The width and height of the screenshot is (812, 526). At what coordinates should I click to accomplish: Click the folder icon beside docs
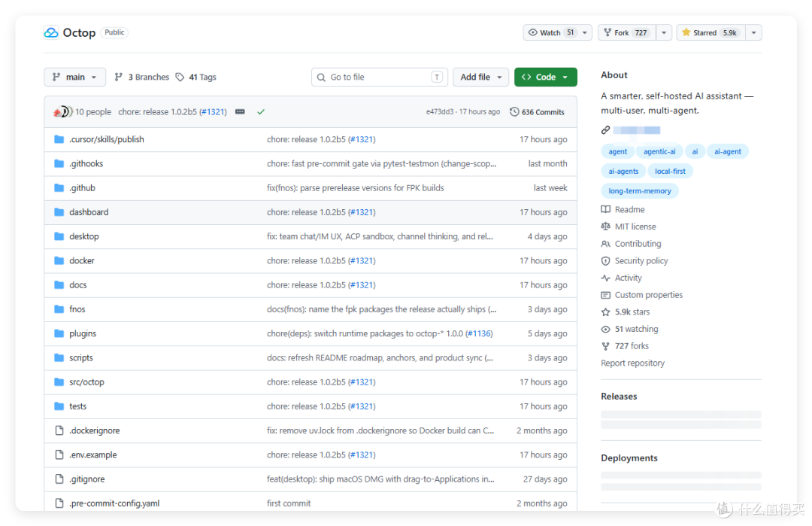coord(59,285)
